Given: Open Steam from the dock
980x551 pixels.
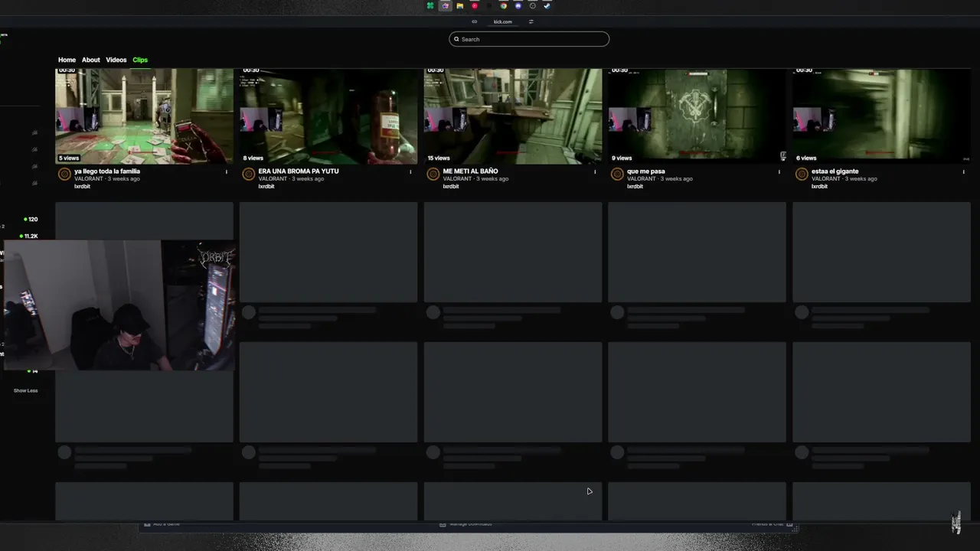Looking at the screenshot, I should [x=547, y=6].
